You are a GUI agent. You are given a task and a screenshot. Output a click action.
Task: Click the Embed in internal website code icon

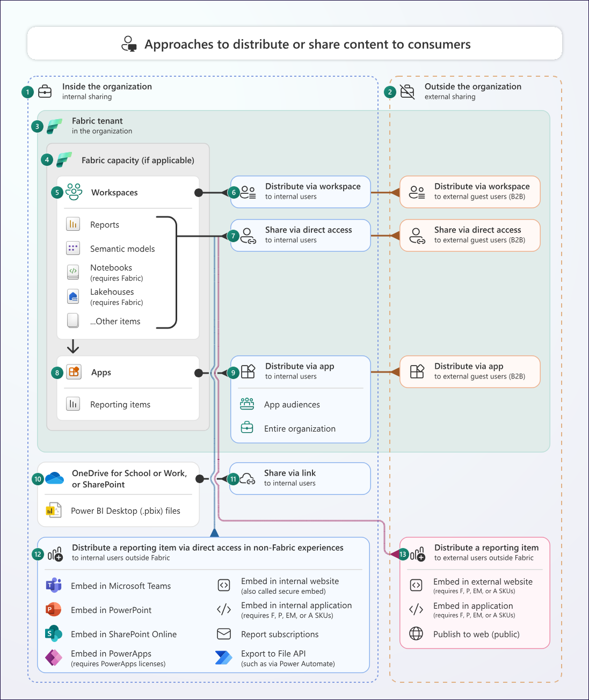(x=224, y=585)
